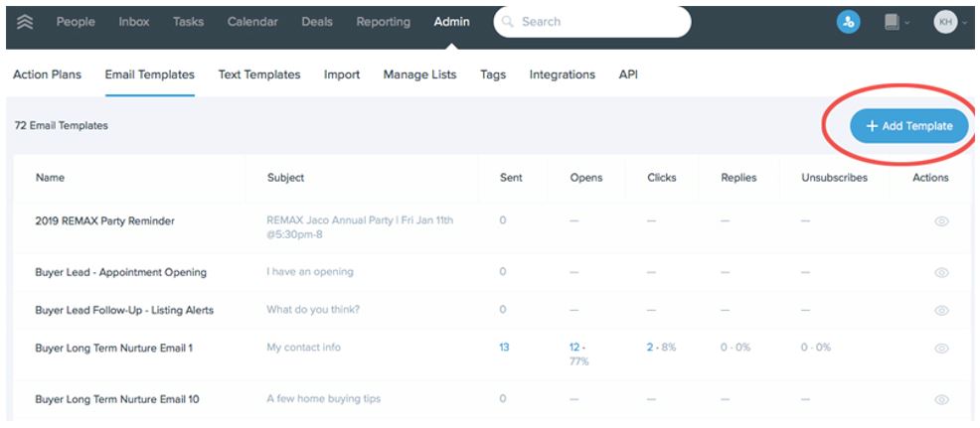
Task: View Buyer Long Term Nurture Email 1 eye icon
Action: click(x=940, y=349)
